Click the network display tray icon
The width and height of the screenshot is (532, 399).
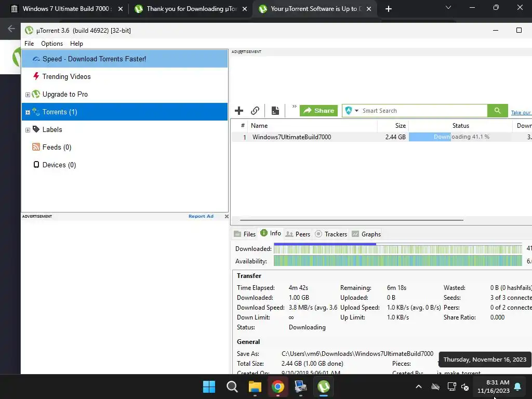tap(451, 387)
